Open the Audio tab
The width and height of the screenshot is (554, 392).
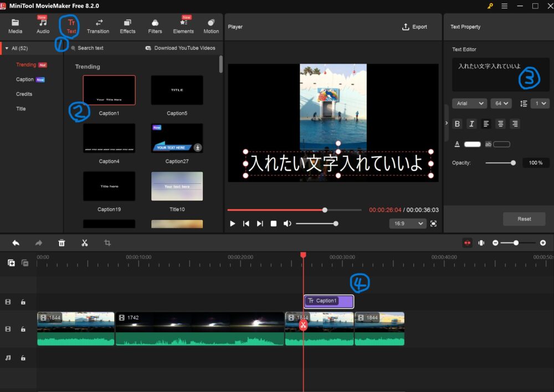coord(43,26)
